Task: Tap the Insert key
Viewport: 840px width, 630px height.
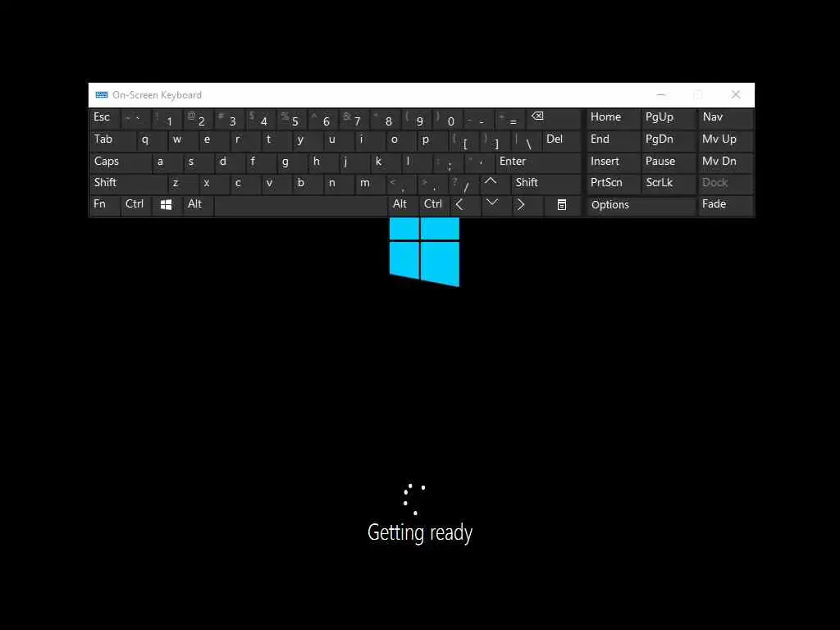Action: pyautogui.click(x=613, y=162)
